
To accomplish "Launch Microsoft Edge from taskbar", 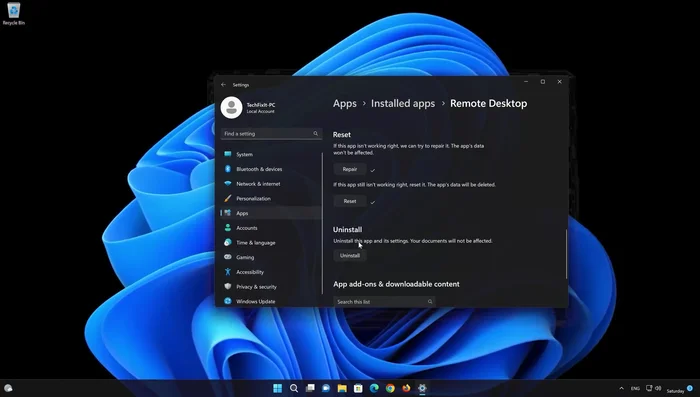I will (x=374, y=388).
